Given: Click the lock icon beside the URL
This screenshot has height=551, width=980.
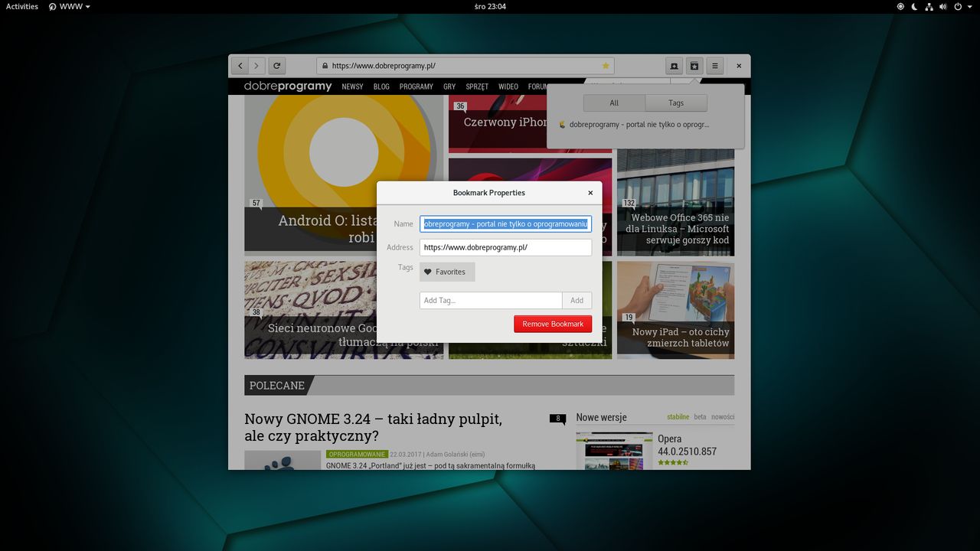Looking at the screenshot, I should [325, 66].
